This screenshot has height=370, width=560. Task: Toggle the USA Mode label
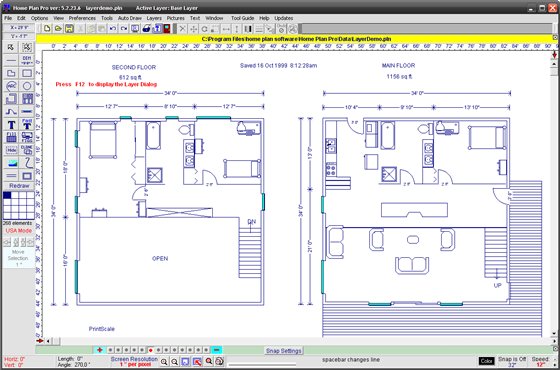coord(19,231)
